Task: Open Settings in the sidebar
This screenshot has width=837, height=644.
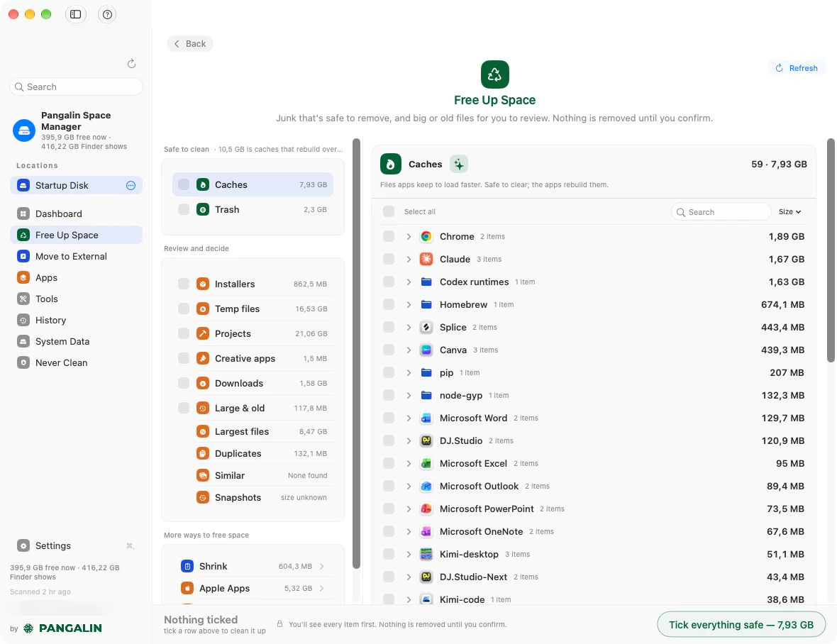Action: pyautogui.click(x=77, y=545)
